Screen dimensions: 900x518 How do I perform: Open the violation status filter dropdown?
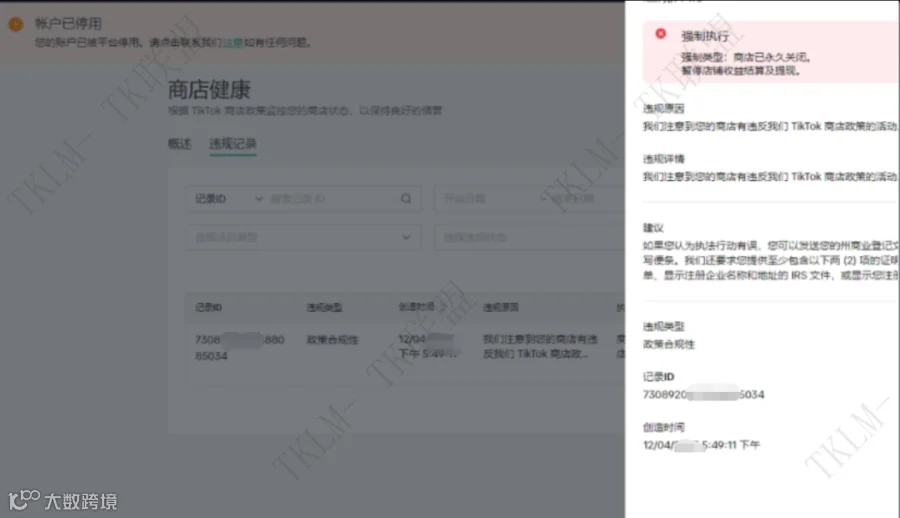pos(529,237)
